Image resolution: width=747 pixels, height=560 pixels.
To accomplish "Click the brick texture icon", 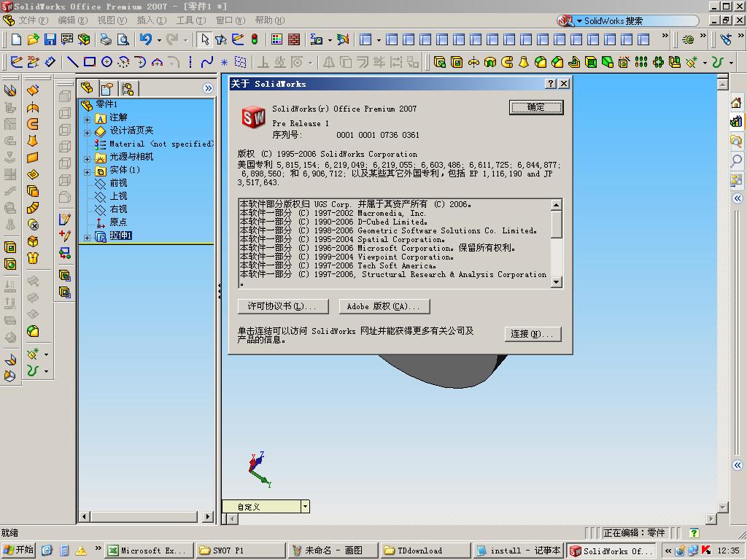I will pyautogui.click(x=294, y=39).
